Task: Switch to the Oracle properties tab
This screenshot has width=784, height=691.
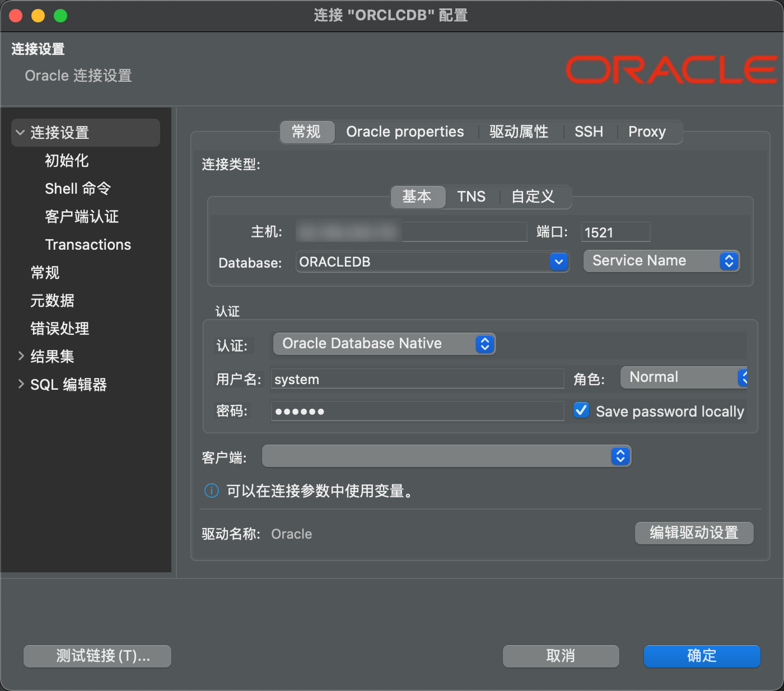Action: click(x=405, y=132)
